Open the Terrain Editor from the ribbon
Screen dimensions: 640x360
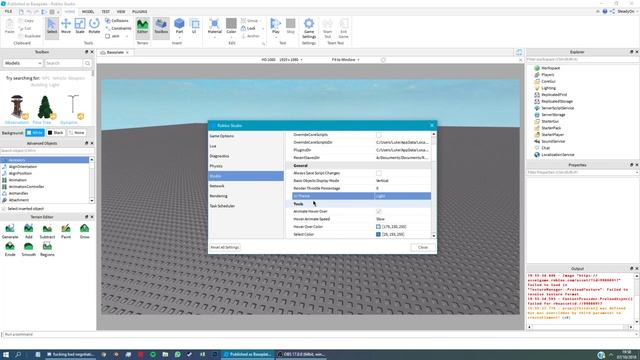click(x=142, y=27)
